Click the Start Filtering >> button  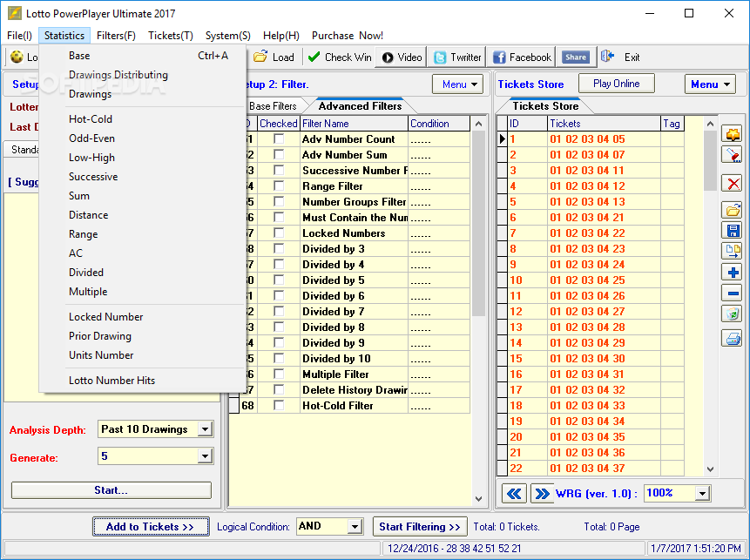(420, 527)
